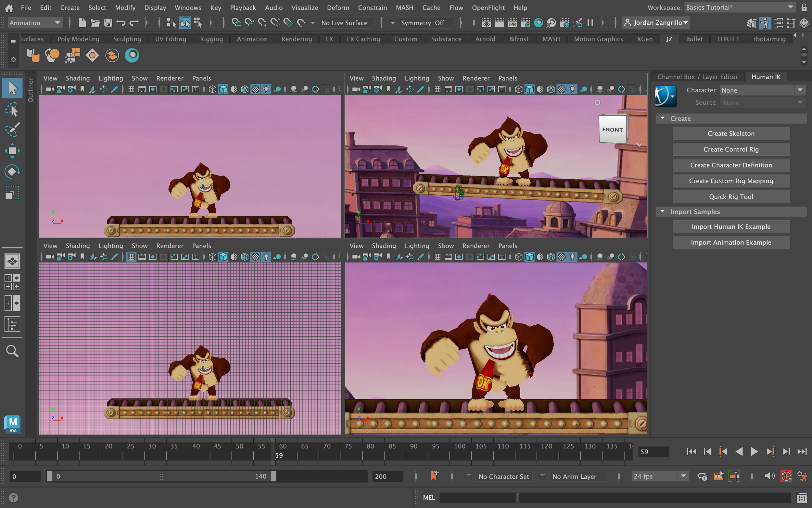The width and height of the screenshot is (812, 508).
Task: Collapse the Import Samples section
Action: coord(662,211)
